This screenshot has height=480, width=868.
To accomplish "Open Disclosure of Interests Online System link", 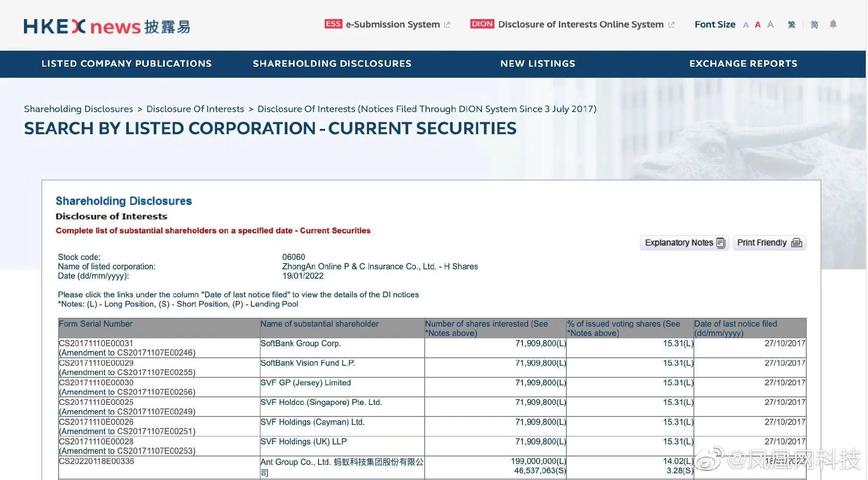I will pos(581,24).
